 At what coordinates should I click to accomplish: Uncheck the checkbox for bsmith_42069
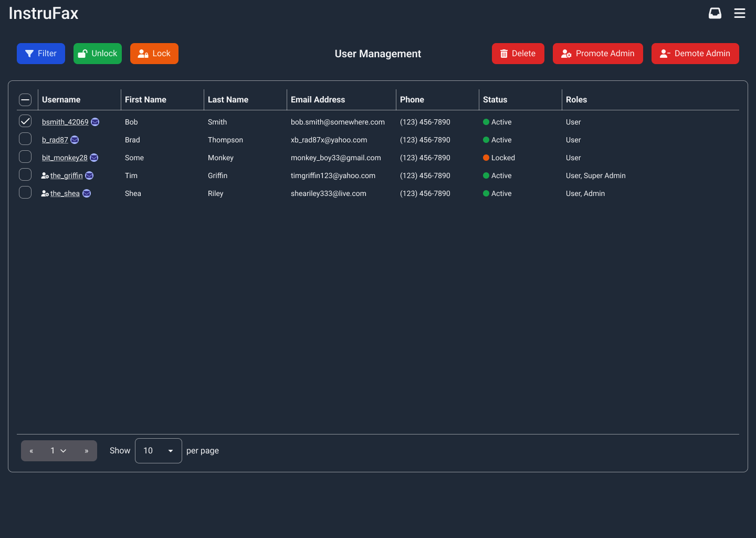tap(25, 121)
